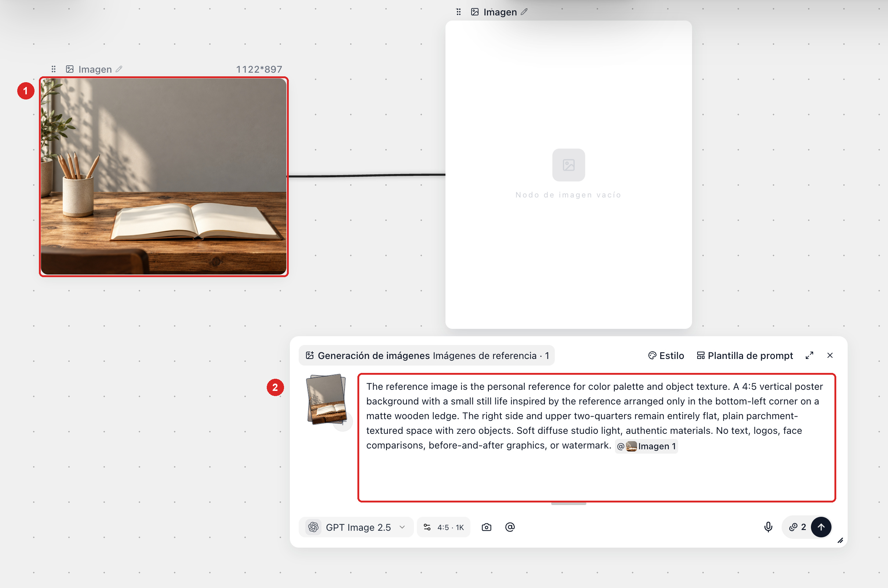Image resolution: width=888 pixels, height=588 pixels.
Task: Click the drag handle of the empty Imagen node
Action: coord(458,12)
